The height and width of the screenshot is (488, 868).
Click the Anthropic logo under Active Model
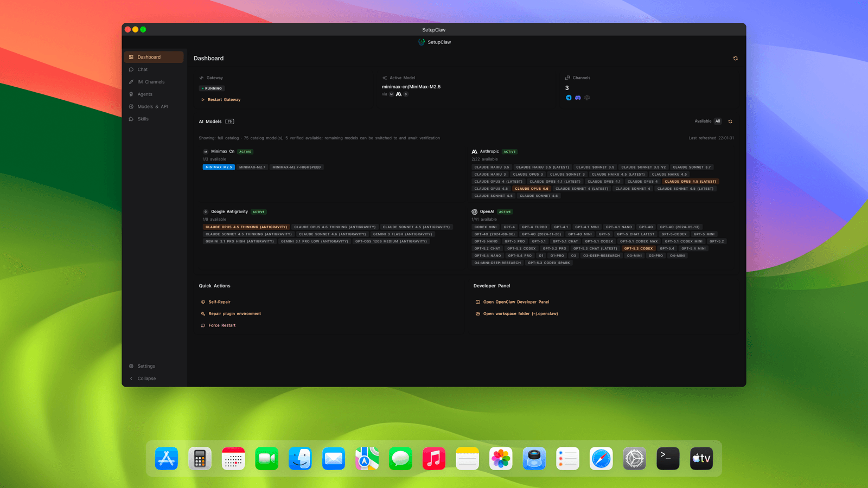[x=399, y=94]
